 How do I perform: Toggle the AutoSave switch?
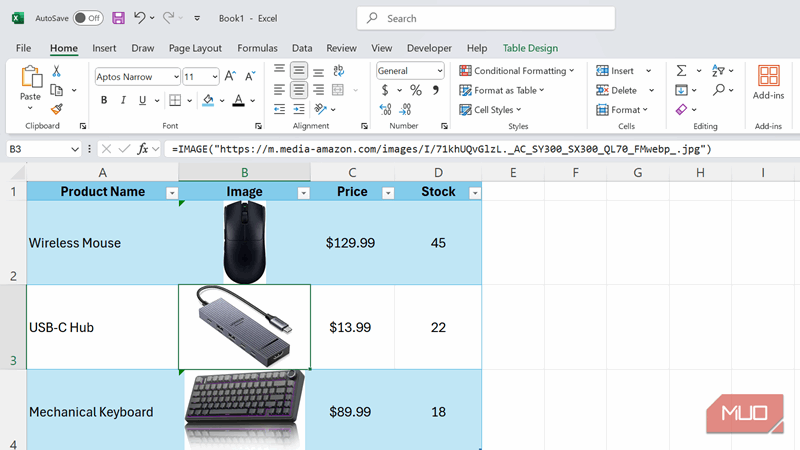88,18
